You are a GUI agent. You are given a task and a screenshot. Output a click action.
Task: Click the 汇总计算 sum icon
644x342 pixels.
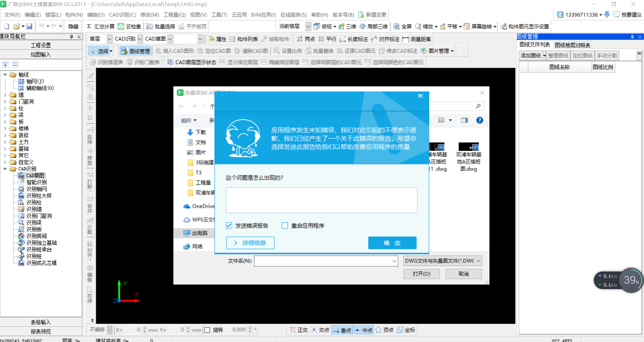89,26
